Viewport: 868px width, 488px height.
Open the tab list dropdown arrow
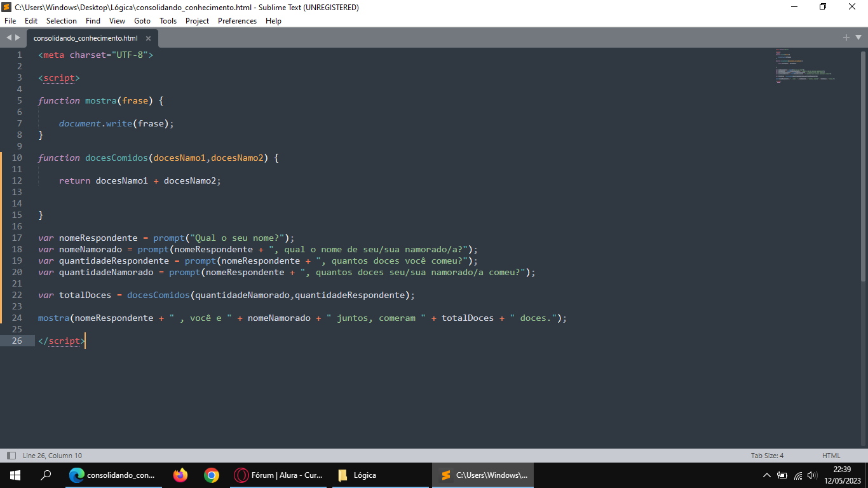click(858, 37)
